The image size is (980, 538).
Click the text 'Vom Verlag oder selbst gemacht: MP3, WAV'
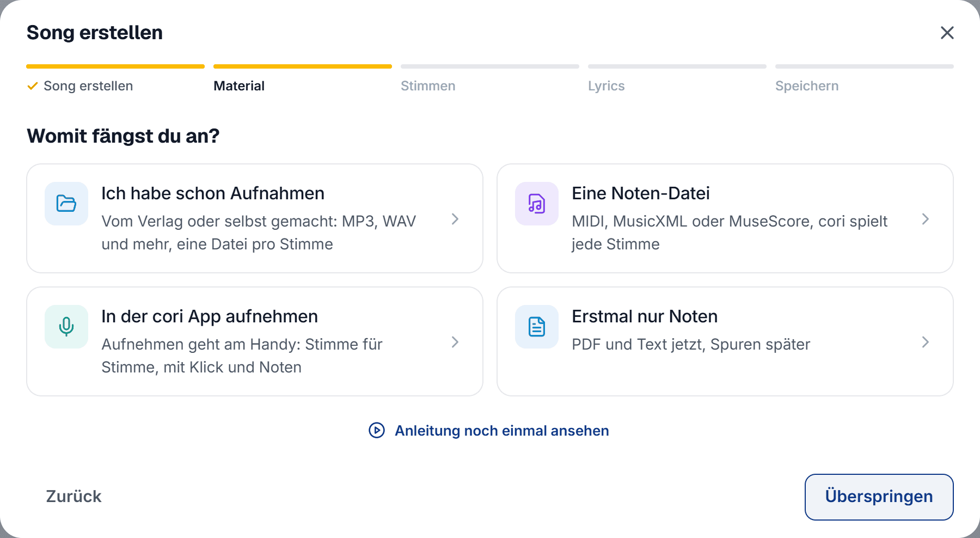259,221
